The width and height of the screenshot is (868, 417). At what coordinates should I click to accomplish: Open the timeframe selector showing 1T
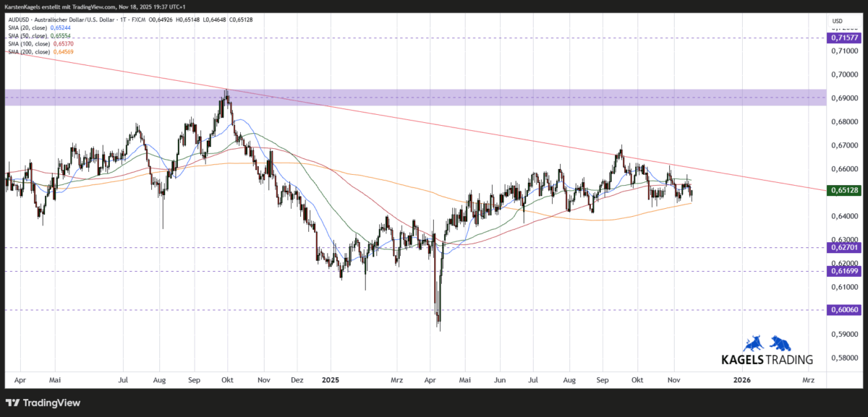pyautogui.click(x=123, y=20)
